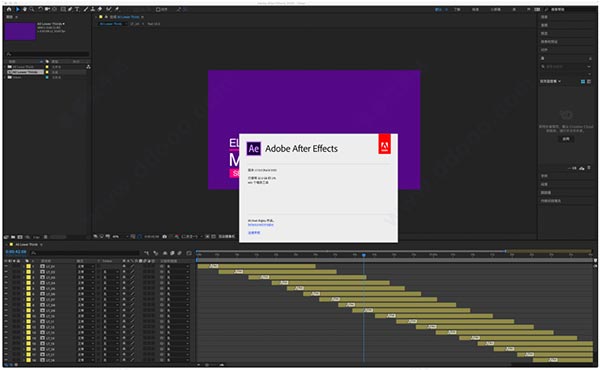Click the purple composition thumbnail in the Project panel
This screenshot has height=370, width=600.
(x=20, y=31)
